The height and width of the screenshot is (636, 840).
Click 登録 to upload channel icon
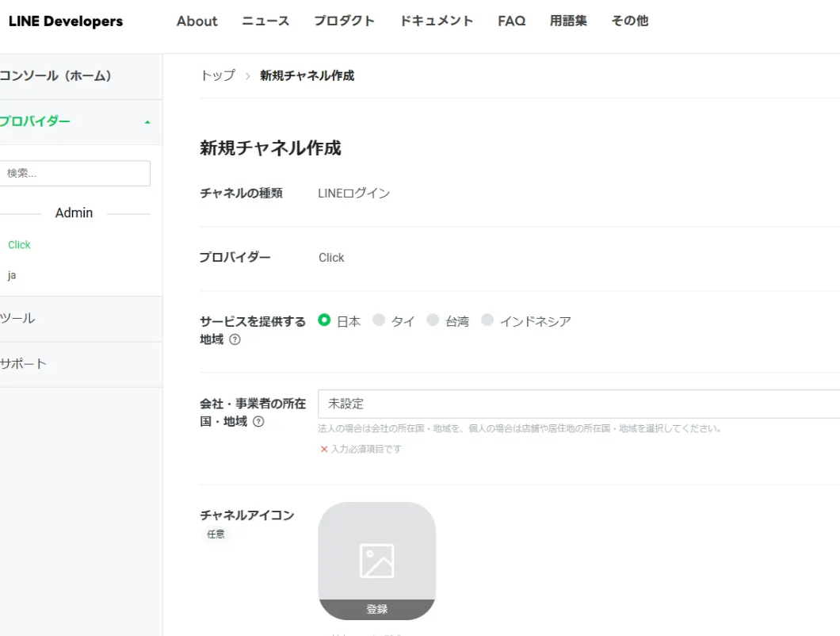[x=376, y=609]
